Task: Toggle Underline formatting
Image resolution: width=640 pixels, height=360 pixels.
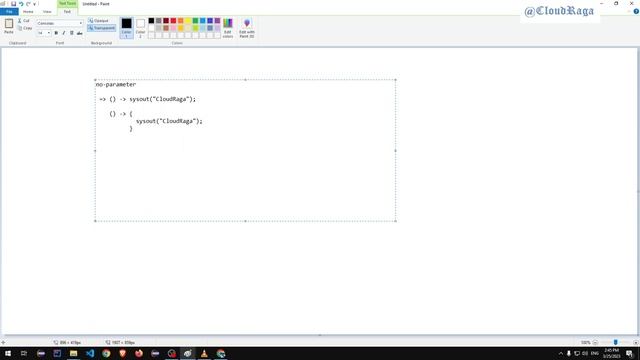Action: [x=71, y=33]
